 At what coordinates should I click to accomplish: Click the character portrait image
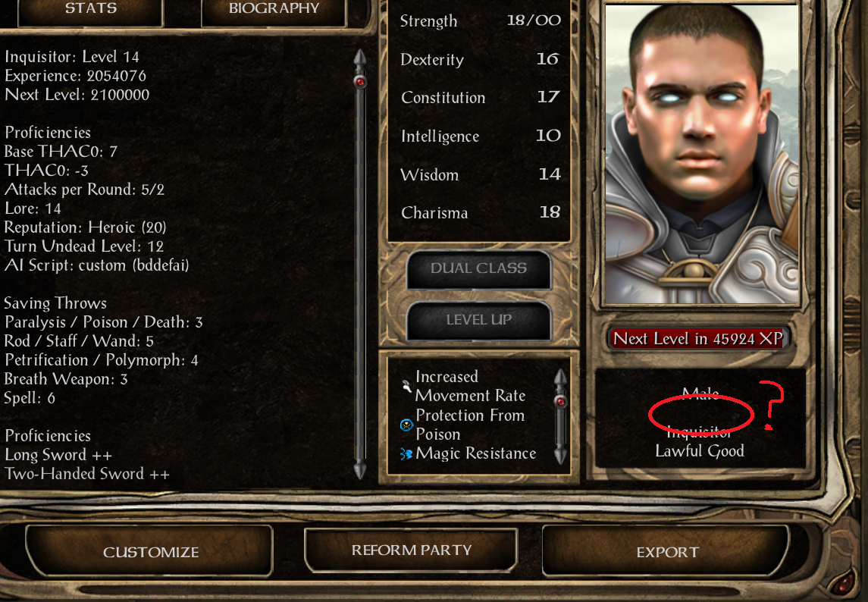(x=702, y=155)
